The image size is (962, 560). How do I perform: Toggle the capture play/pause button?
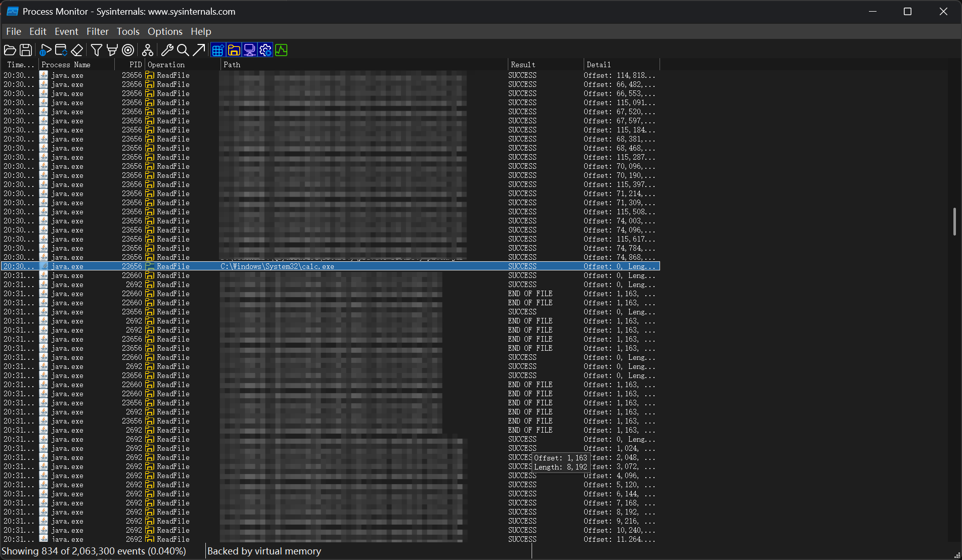click(45, 50)
